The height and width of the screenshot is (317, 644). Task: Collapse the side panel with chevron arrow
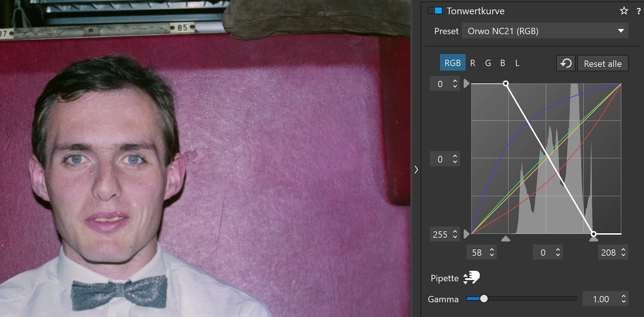click(416, 170)
